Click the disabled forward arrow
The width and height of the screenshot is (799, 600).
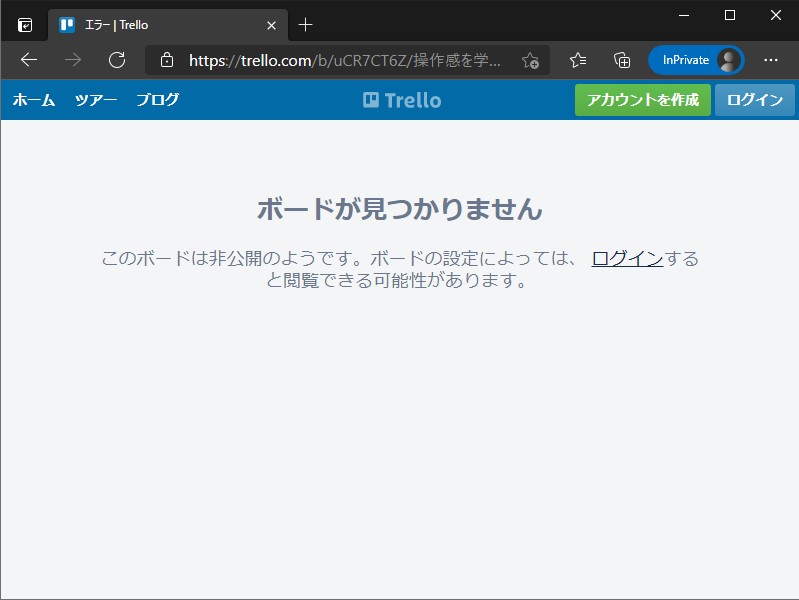73,60
